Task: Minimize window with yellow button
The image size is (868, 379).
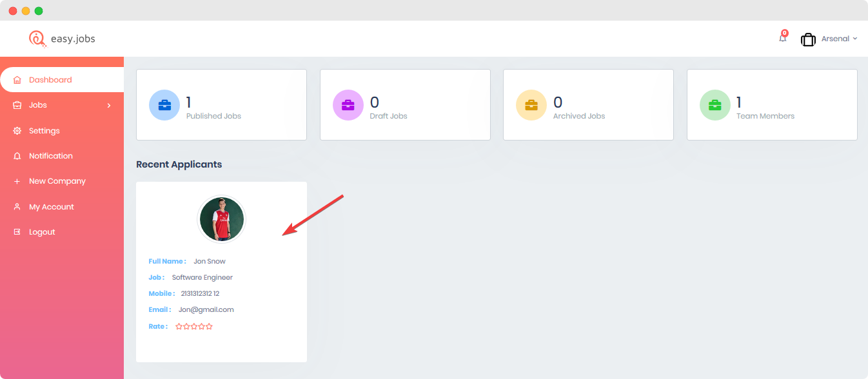Action: tap(26, 11)
